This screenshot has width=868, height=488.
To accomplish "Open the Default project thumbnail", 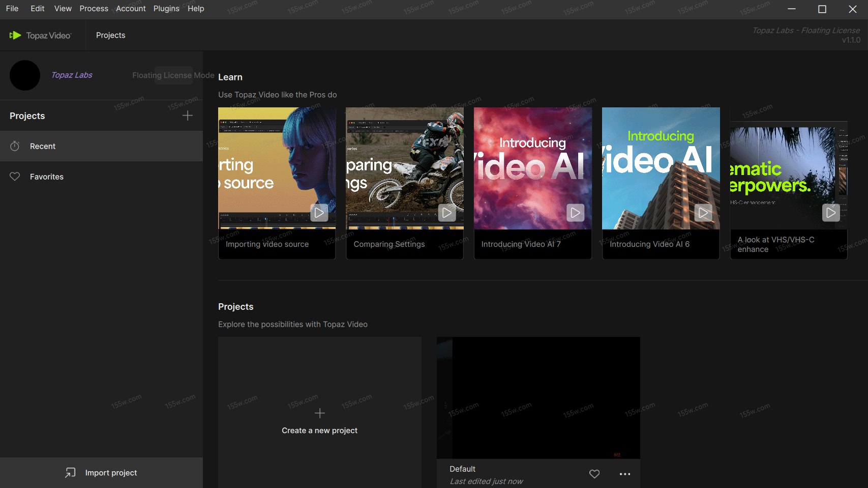I will [538, 397].
